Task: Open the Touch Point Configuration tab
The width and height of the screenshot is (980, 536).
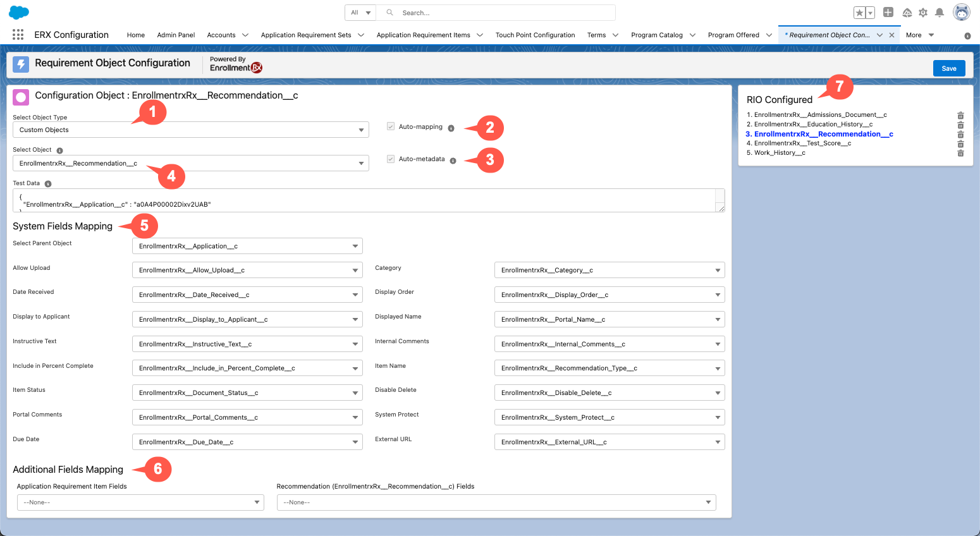Action: coord(535,35)
